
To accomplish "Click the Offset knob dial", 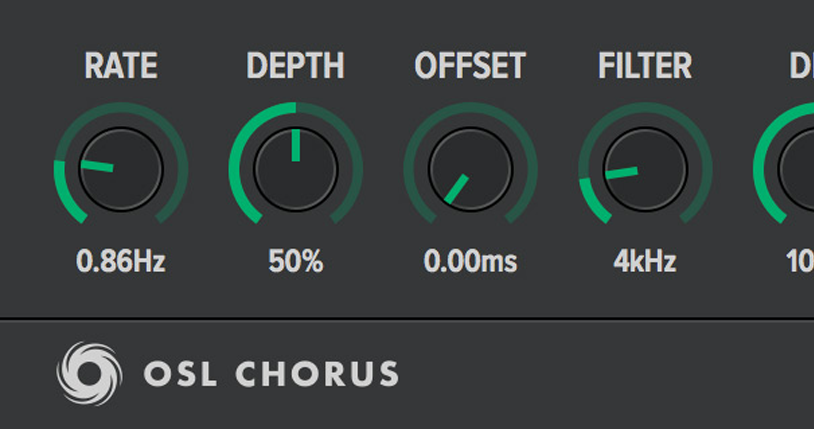I will 470,168.
